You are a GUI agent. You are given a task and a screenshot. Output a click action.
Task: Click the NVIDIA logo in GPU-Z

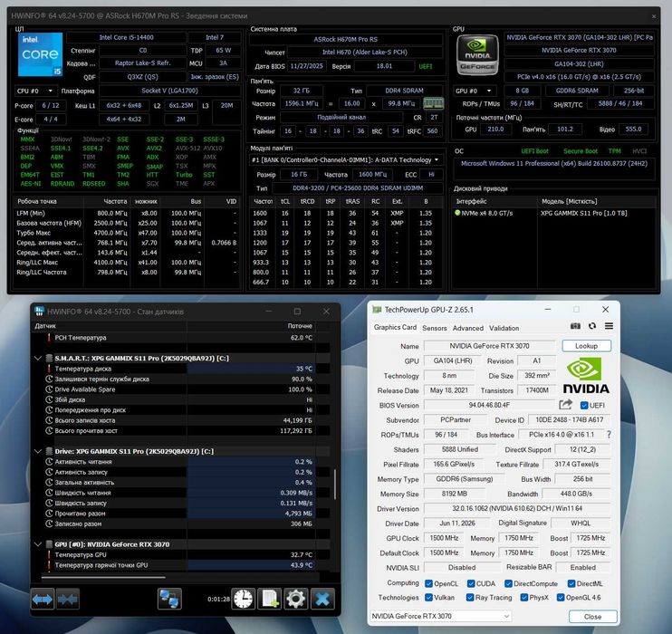586,376
